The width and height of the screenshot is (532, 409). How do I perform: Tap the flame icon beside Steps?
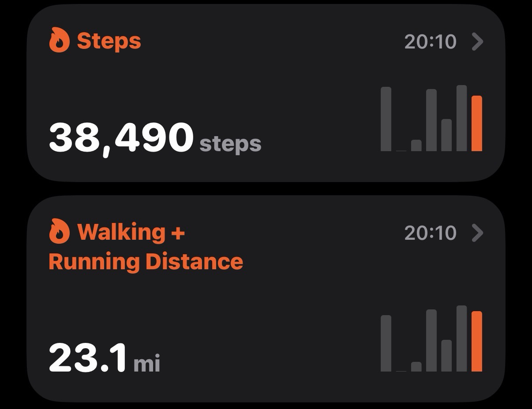point(59,41)
